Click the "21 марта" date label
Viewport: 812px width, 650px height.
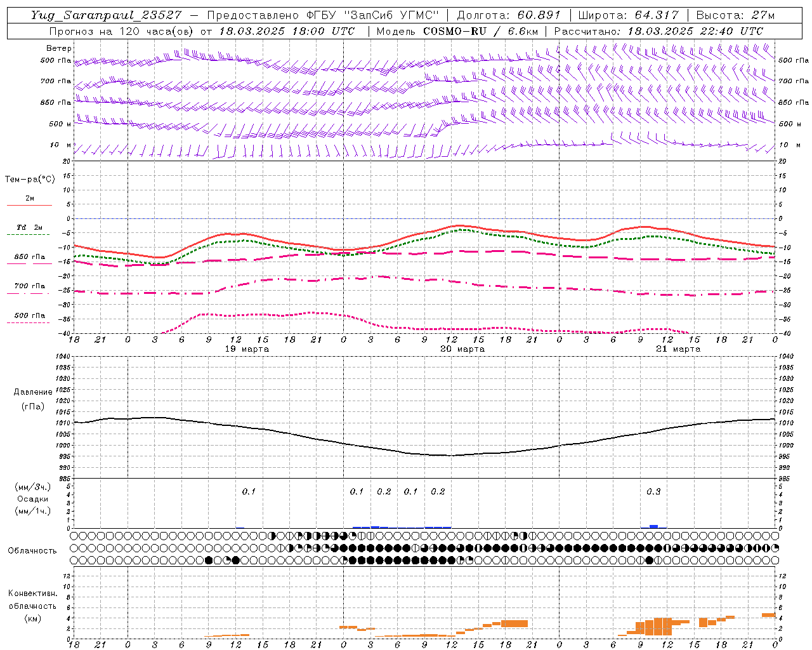(x=679, y=349)
